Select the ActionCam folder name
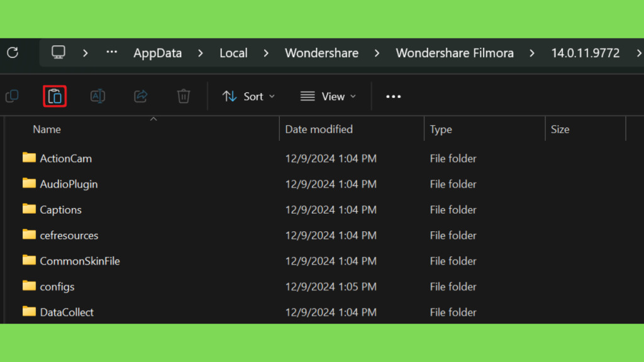Viewport: 644px width, 362px height. tap(65, 158)
